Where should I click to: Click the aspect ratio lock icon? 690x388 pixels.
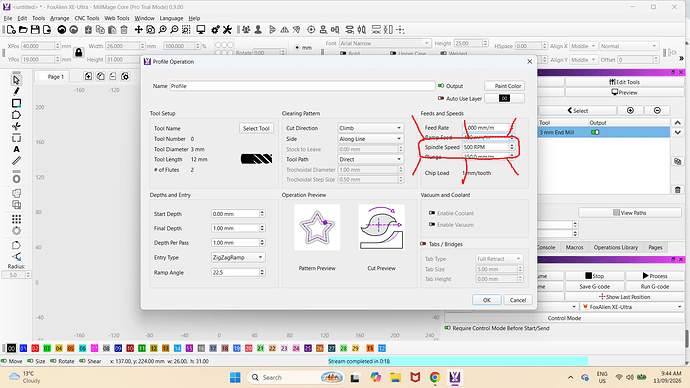pyautogui.click(x=79, y=53)
